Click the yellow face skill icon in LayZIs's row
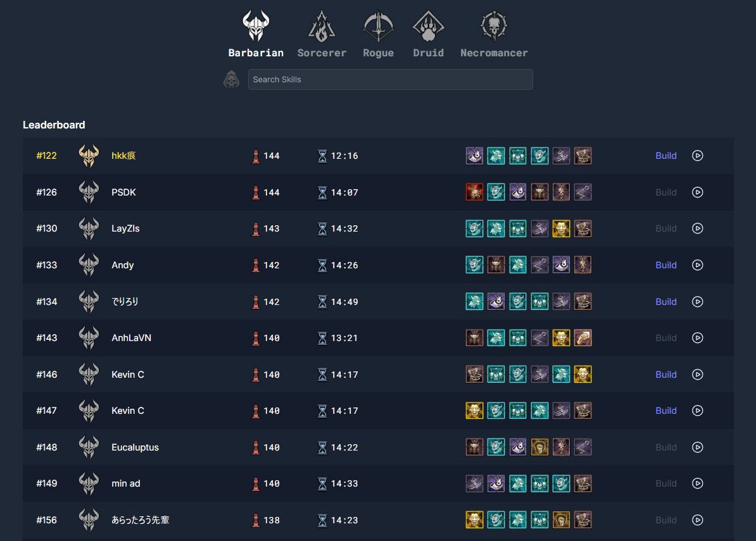The width and height of the screenshot is (756, 541). coord(561,228)
